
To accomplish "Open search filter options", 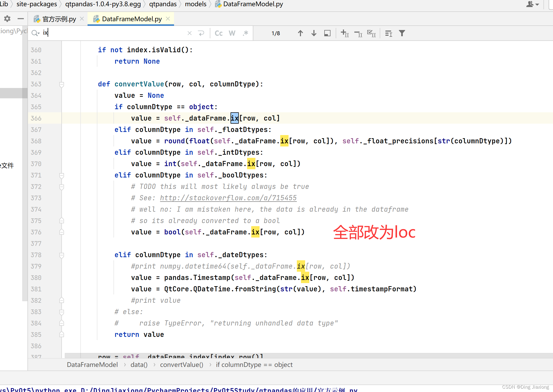I will [x=402, y=33].
